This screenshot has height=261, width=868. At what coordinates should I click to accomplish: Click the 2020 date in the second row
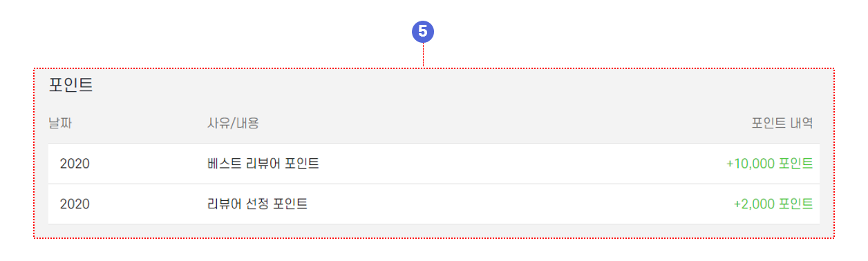75,204
